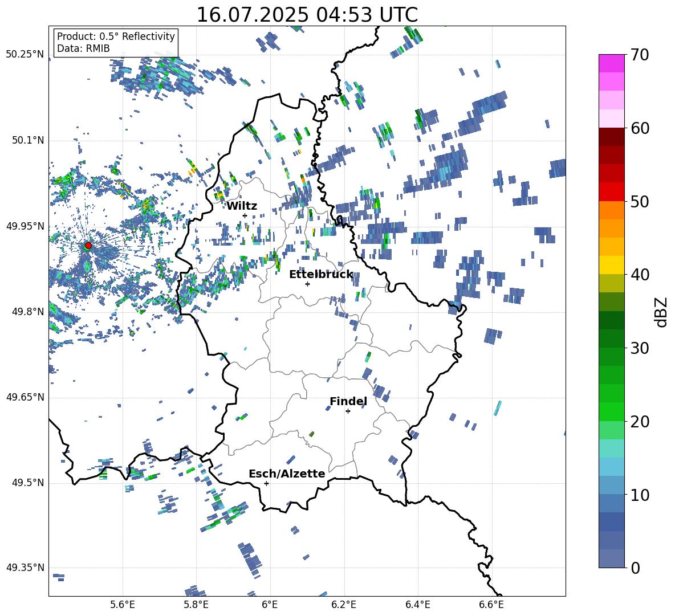Click the latitude label 49.5°N

pos(27,483)
